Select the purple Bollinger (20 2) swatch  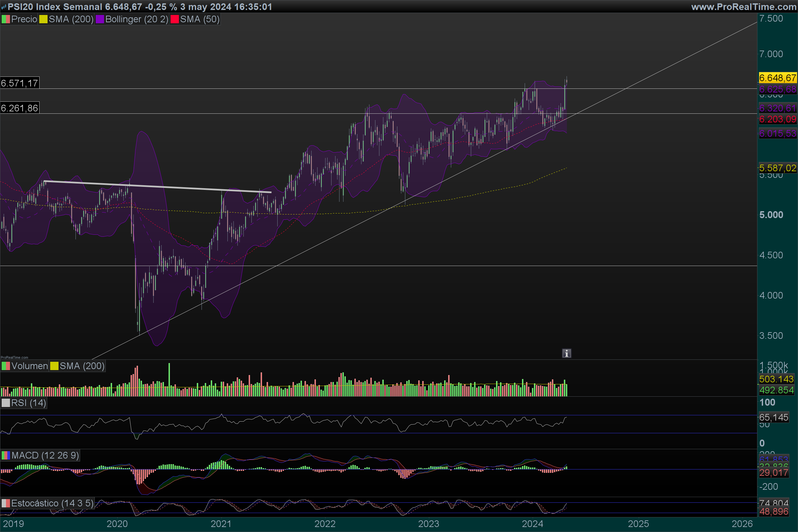click(100, 19)
